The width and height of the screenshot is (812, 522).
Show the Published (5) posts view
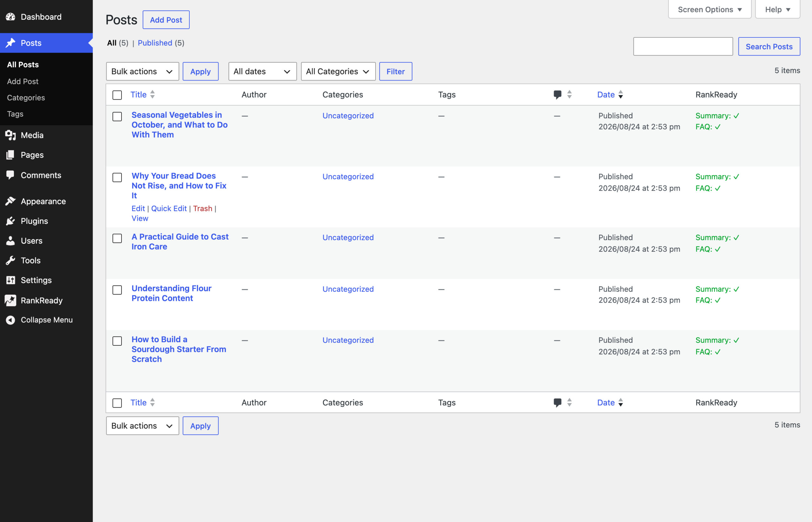(161, 43)
